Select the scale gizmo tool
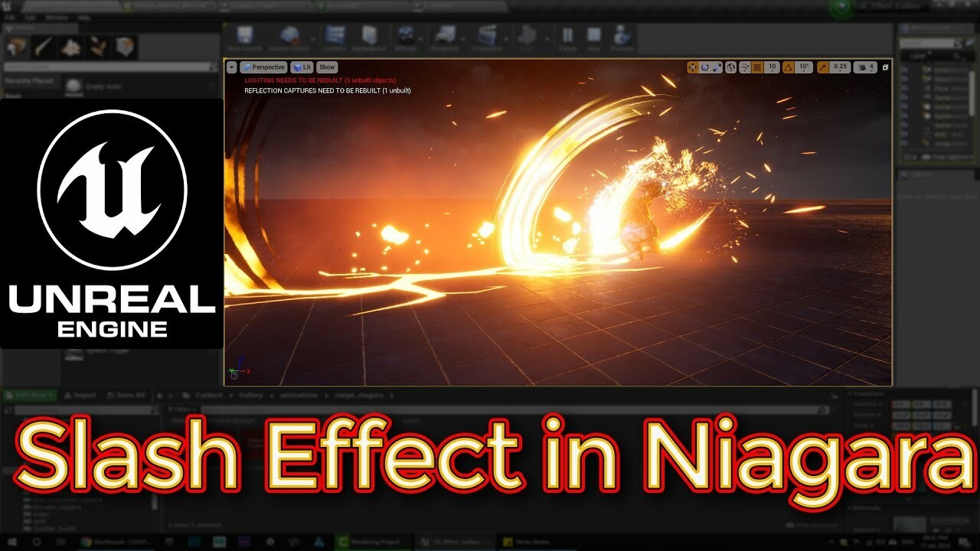Image resolution: width=980 pixels, height=551 pixels. coord(717,67)
